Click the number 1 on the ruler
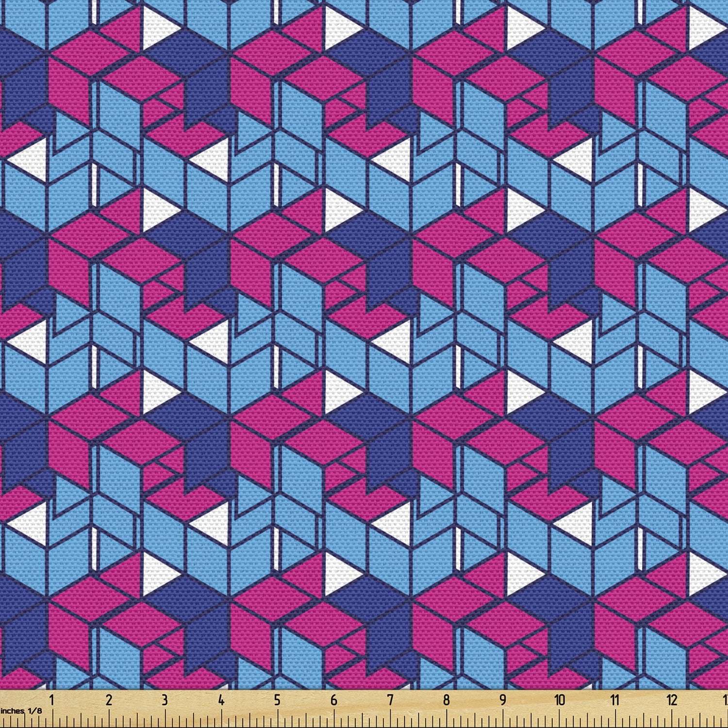 tap(51, 700)
